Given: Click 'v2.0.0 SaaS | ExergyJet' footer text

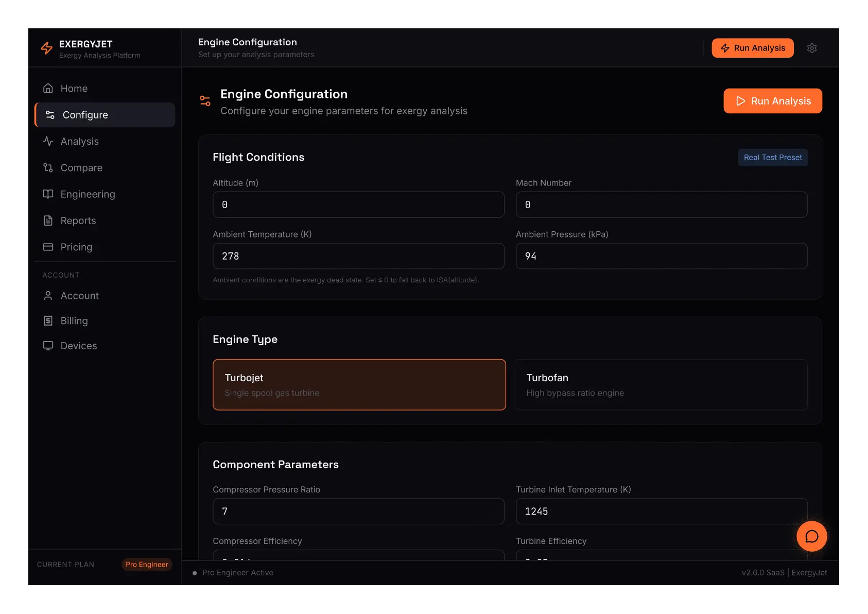Looking at the screenshot, I should point(784,573).
